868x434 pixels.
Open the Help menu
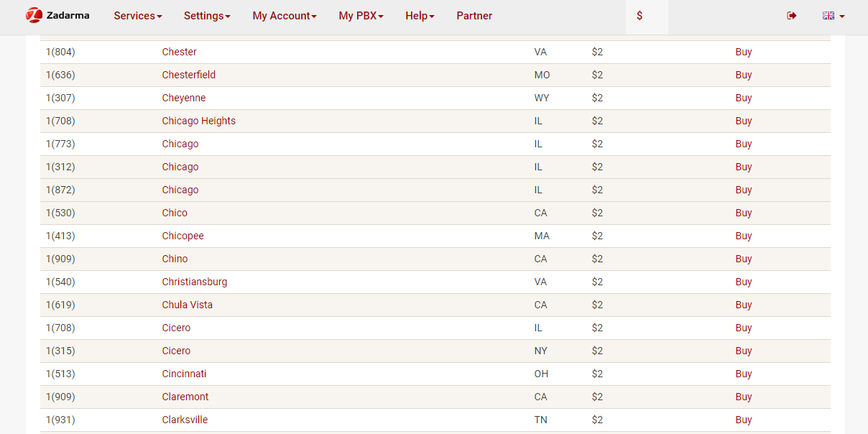[x=420, y=16]
